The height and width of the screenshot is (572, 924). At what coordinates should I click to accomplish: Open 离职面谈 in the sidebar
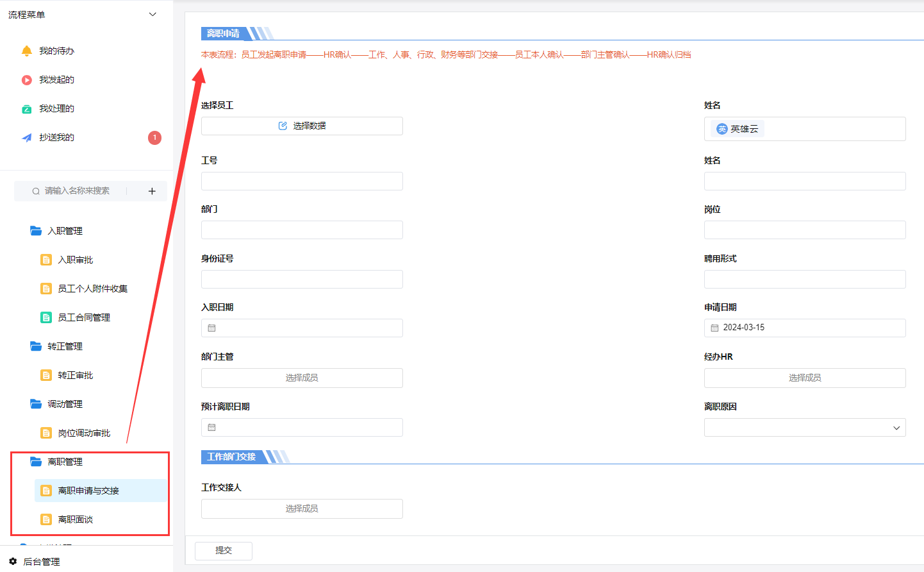click(x=76, y=519)
